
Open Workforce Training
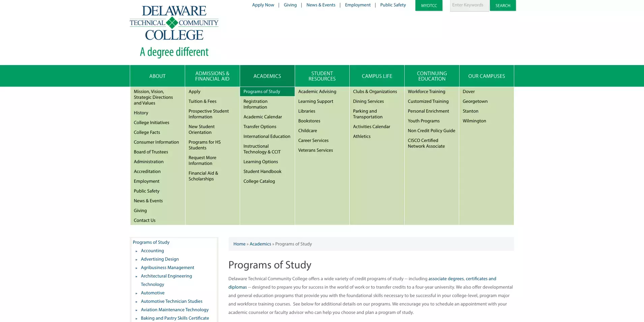point(427,91)
